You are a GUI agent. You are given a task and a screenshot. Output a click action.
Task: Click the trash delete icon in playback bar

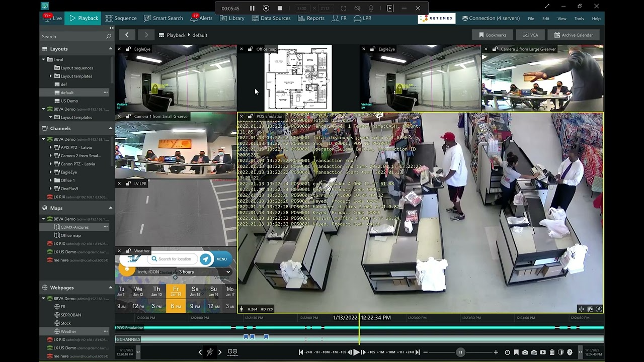[x=552, y=352]
